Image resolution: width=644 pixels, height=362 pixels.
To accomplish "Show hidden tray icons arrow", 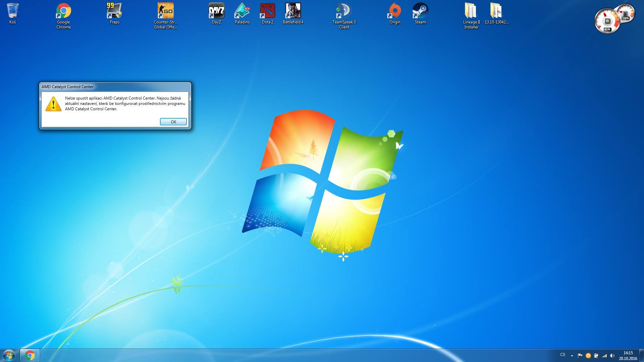I will pyautogui.click(x=572, y=356).
